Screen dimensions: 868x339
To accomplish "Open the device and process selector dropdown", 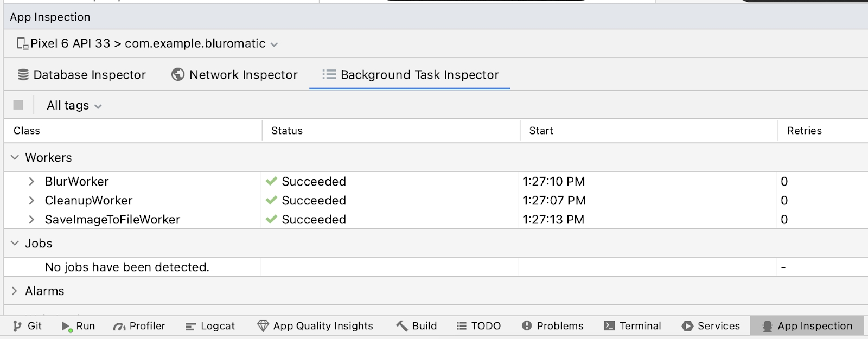I will [x=148, y=44].
